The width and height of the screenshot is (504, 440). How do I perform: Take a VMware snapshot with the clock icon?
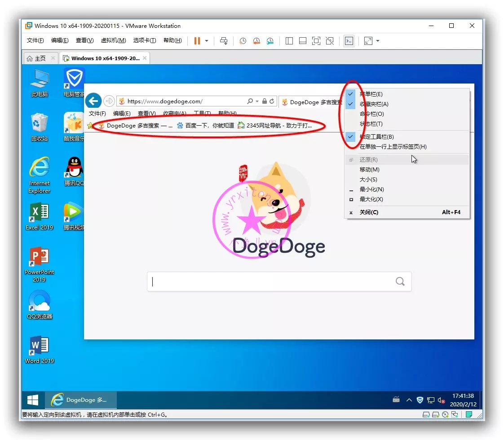(243, 41)
